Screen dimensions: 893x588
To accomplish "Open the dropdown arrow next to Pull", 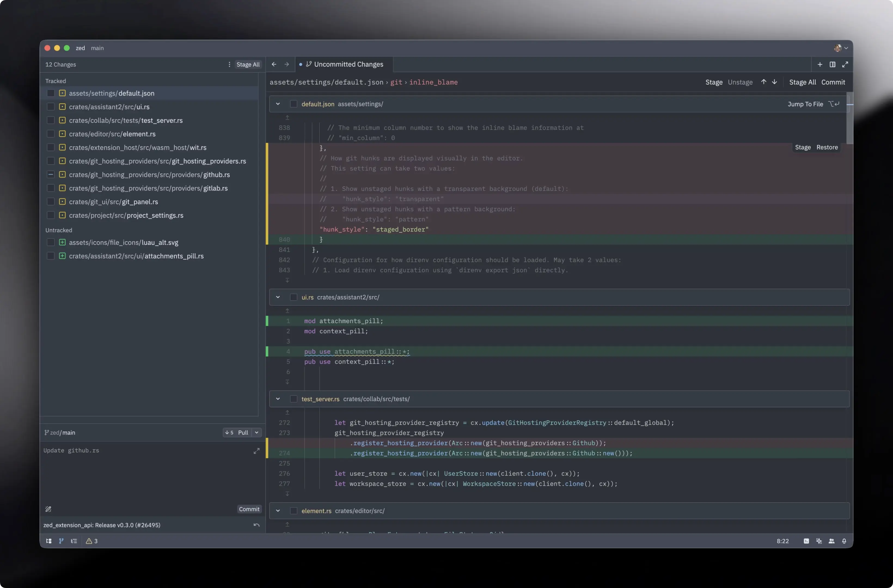I will pyautogui.click(x=257, y=432).
